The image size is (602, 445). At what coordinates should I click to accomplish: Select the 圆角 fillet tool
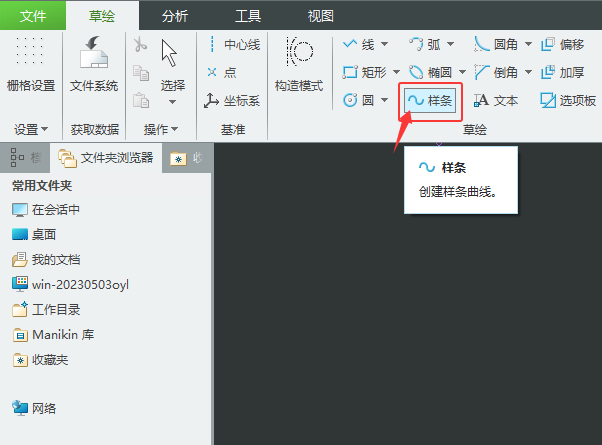pyautogui.click(x=496, y=45)
